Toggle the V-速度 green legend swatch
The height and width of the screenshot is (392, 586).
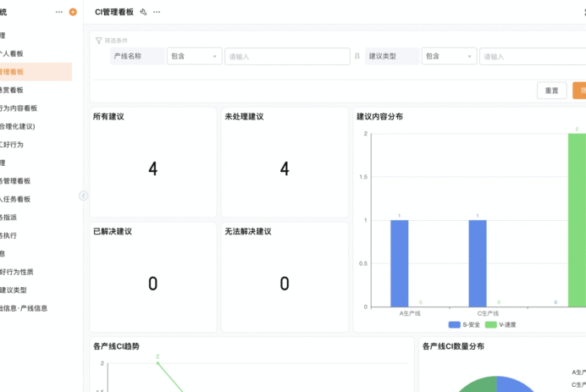[490, 324]
